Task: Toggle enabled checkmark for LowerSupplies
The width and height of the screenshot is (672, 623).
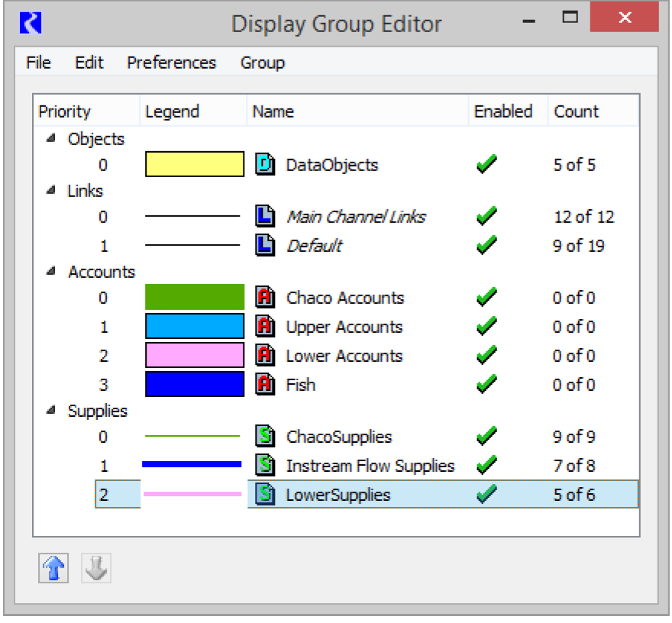Action: click(486, 495)
